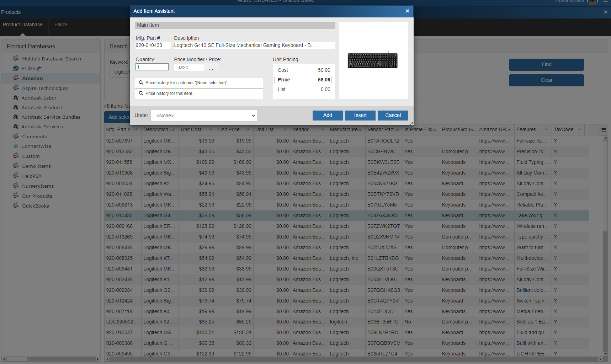611x364 pixels.
Task: Click the Etilize blue arrow link icon
Action: tap(39, 68)
